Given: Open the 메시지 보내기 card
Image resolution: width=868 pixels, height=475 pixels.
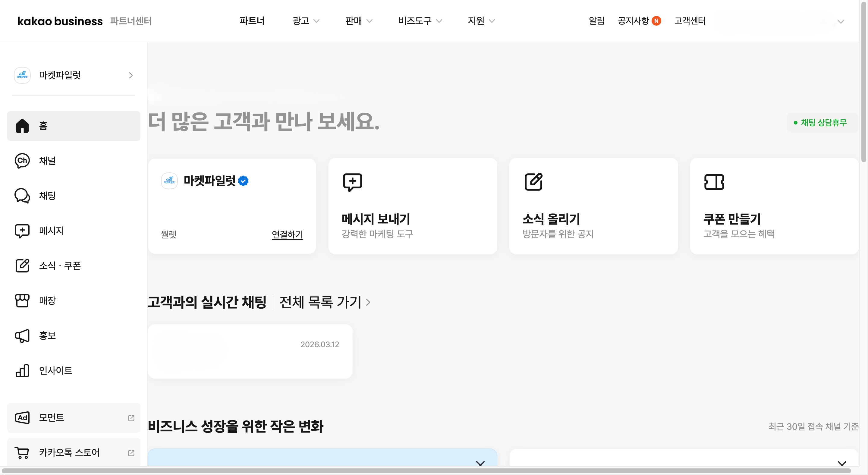Looking at the screenshot, I should pos(413,206).
